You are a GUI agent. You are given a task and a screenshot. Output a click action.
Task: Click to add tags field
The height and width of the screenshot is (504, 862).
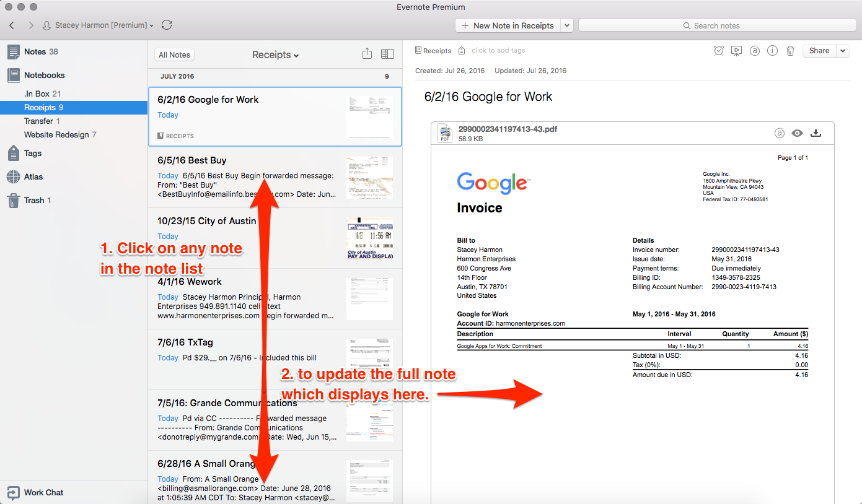498,51
